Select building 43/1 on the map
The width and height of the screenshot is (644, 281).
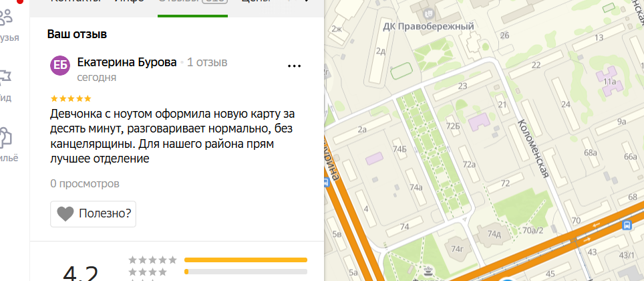[x=627, y=256]
